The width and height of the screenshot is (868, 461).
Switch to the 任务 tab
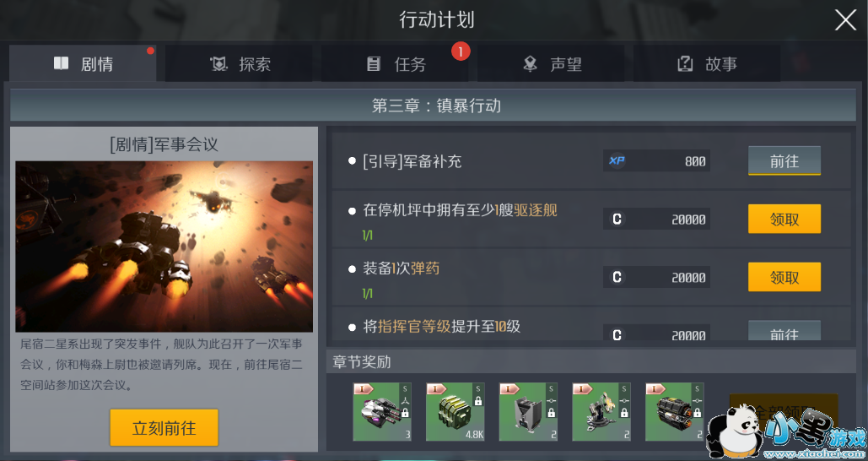(395, 63)
